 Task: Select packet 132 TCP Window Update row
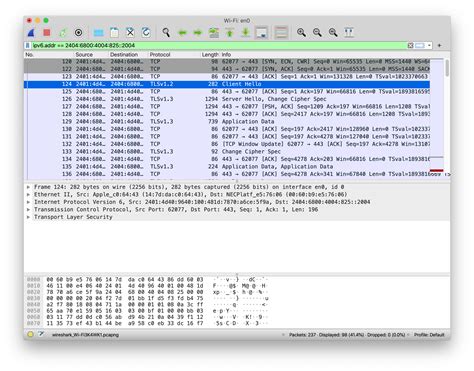227,144
